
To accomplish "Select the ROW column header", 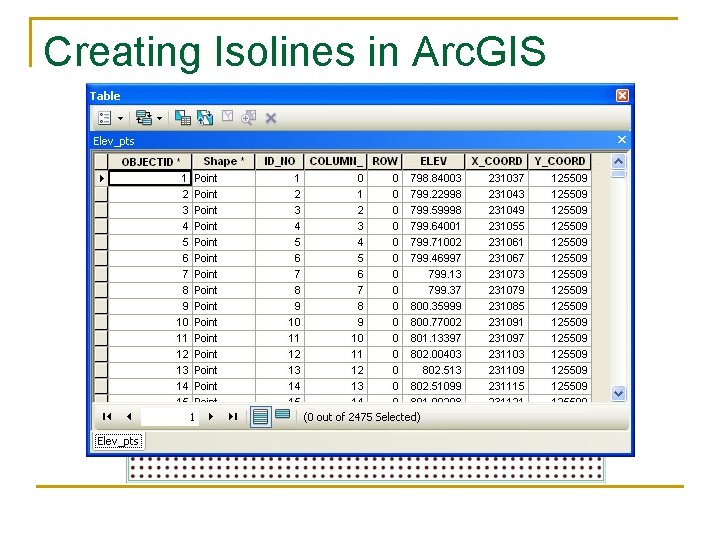I will click(x=385, y=162).
